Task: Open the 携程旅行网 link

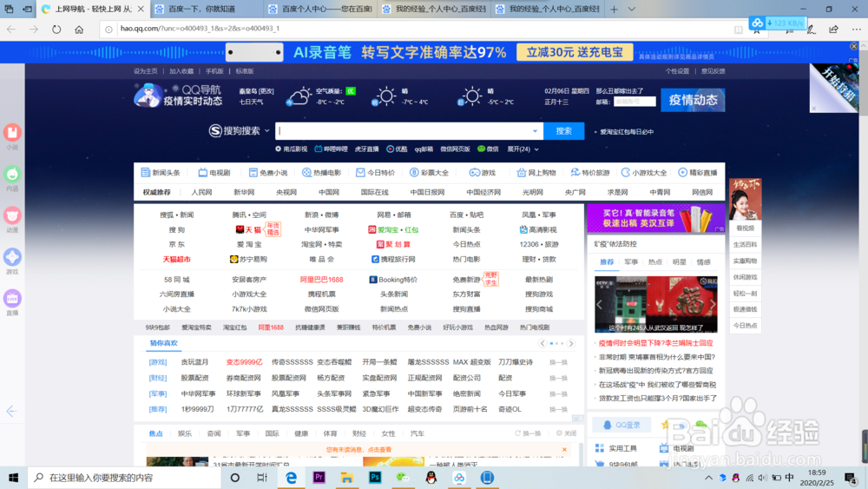Action: coord(393,259)
